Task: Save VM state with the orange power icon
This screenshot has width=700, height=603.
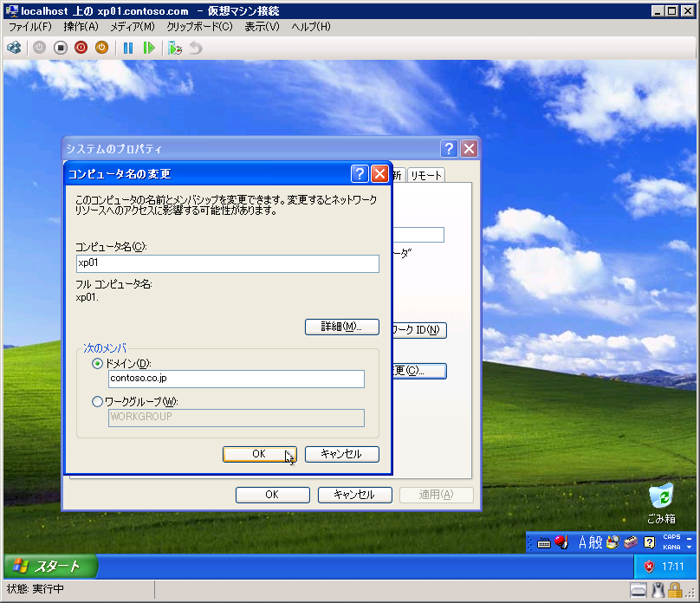Action: click(101, 48)
